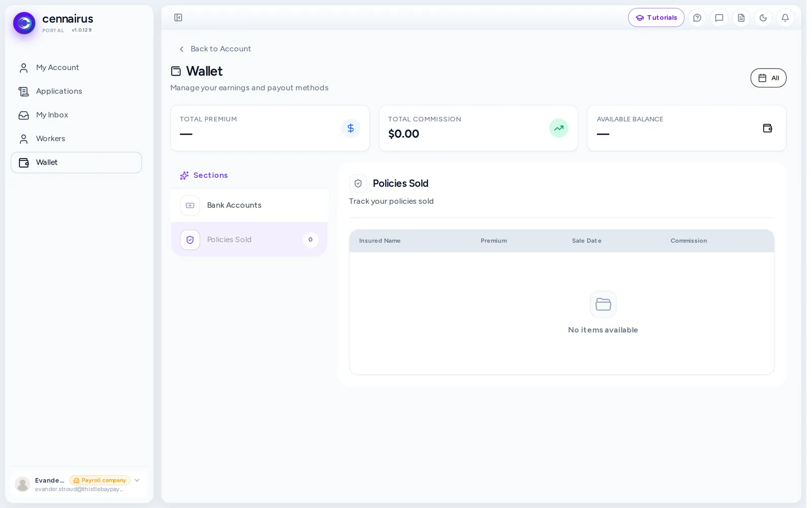Click the shield icon beside Policies Sold heading
The height and width of the screenshot is (508, 812).
pyautogui.click(x=358, y=183)
